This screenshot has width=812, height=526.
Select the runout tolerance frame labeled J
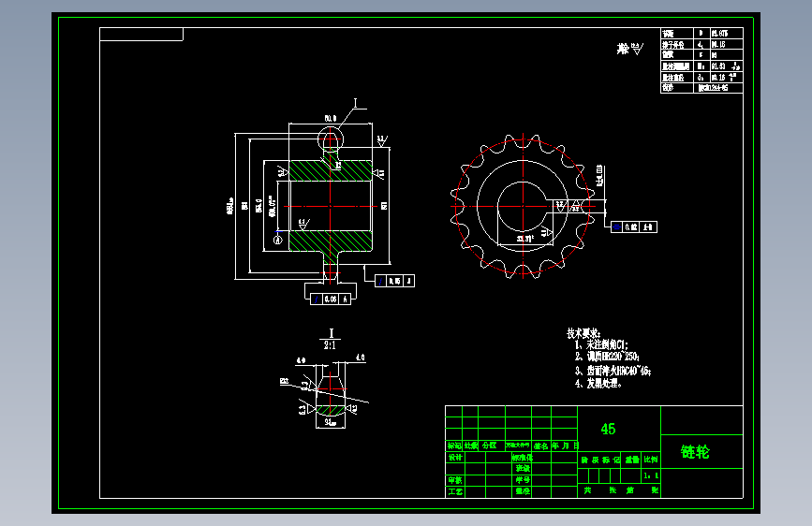point(394,281)
